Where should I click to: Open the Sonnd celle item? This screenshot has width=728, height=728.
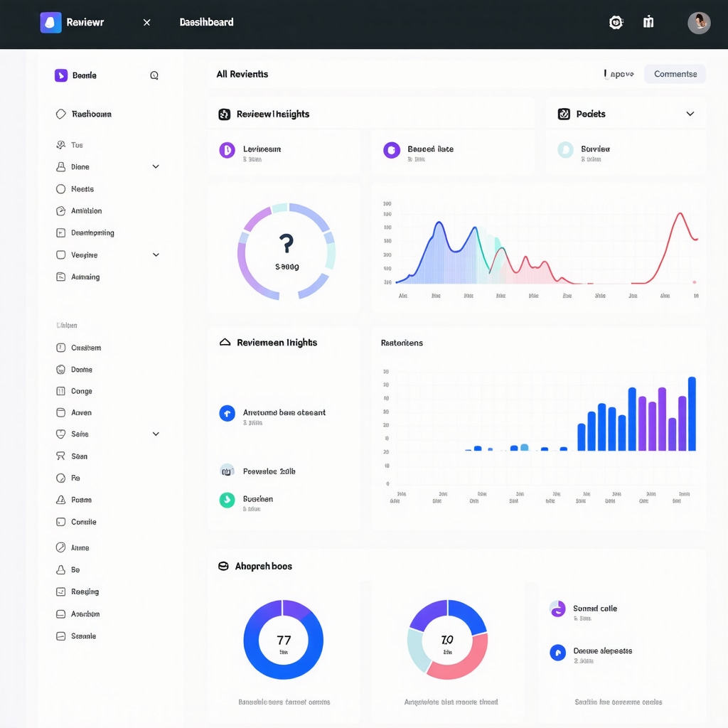[x=584, y=611]
